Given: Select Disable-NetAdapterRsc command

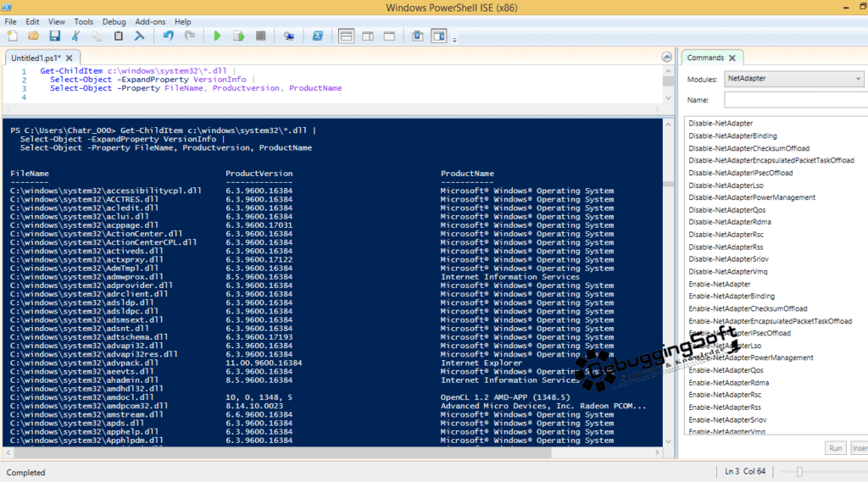Looking at the screenshot, I should click(x=726, y=235).
